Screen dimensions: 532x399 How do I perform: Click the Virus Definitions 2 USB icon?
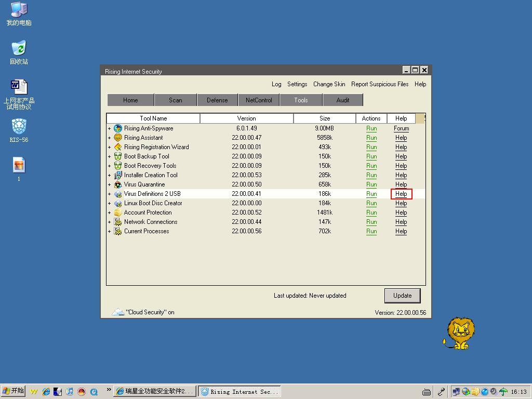pyautogui.click(x=118, y=194)
